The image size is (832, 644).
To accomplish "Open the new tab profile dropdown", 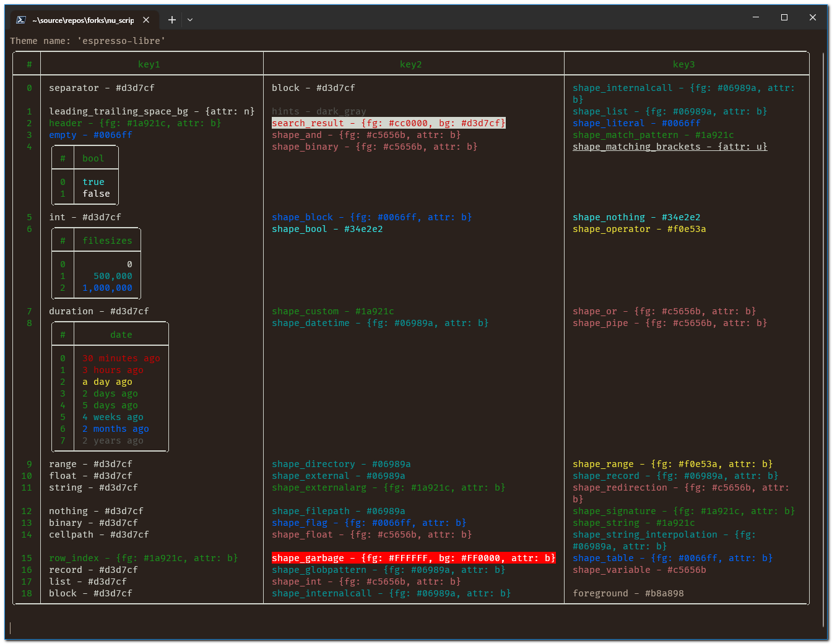I will [x=190, y=20].
